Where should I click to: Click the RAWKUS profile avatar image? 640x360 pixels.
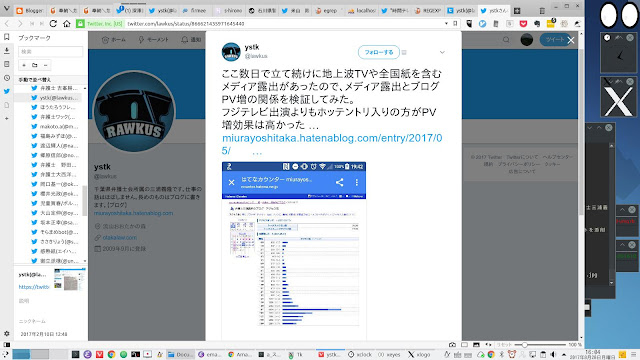click(134, 111)
